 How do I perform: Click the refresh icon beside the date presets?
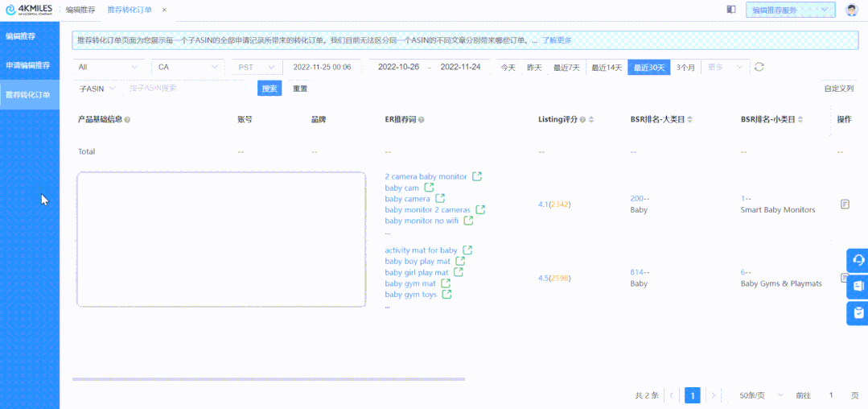click(x=759, y=67)
